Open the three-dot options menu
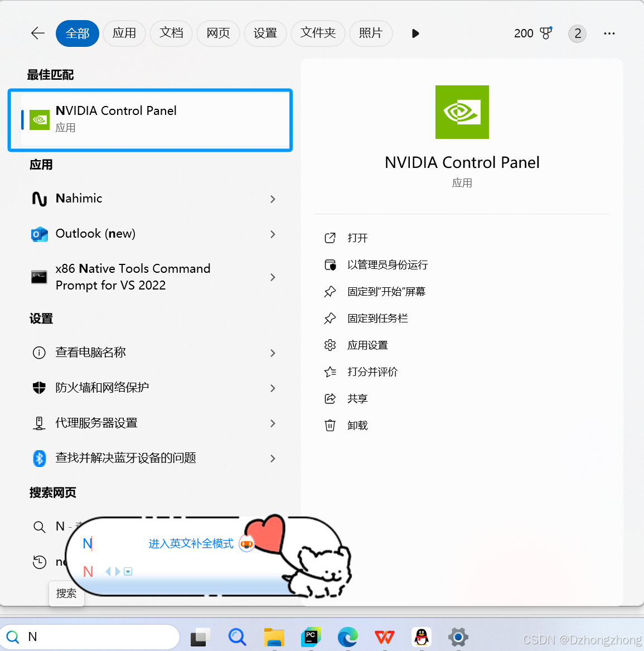Image resolution: width=644 pixels, height=651 pixels. point(609,33)
